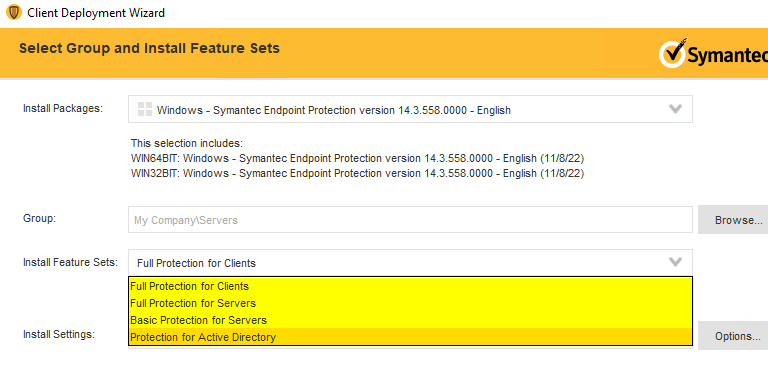Click the Group field showing My Company\Servers

click(410, 220)
